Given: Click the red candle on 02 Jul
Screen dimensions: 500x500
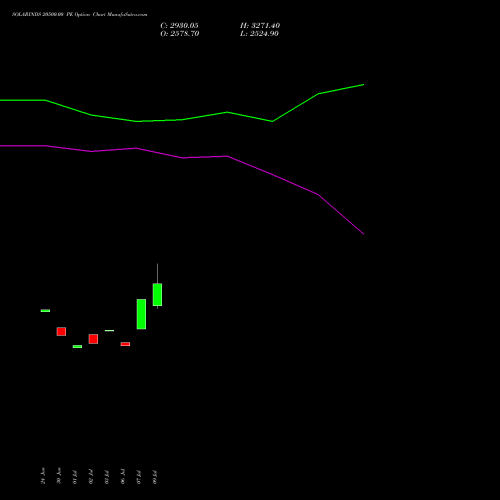Looking at the screenshot, I should pos(93,339).
